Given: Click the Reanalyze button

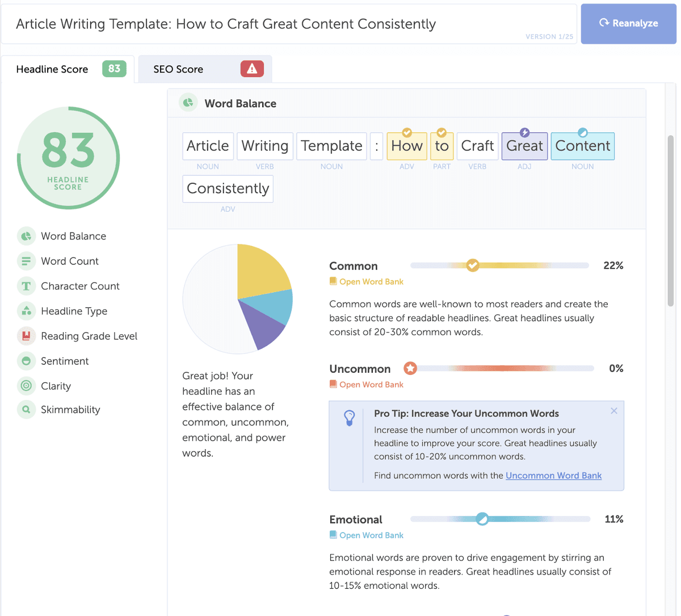Looking at the screenshot, I should coord(628,23).
